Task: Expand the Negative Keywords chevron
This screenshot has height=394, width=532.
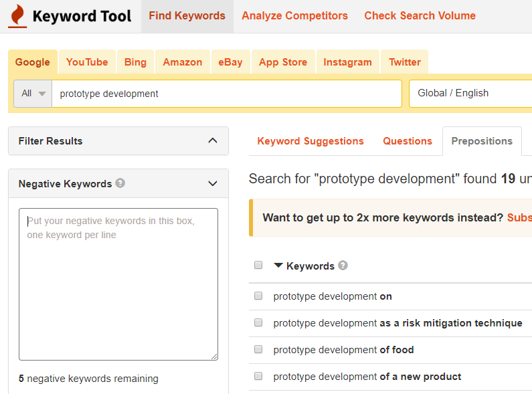Action: pyautogui.click(x=213, y=183)
